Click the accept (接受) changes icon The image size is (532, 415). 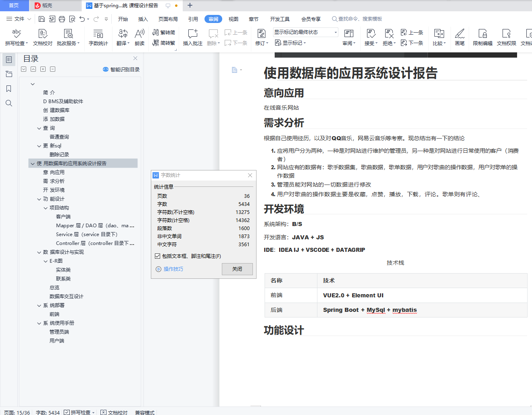[371, 37]
